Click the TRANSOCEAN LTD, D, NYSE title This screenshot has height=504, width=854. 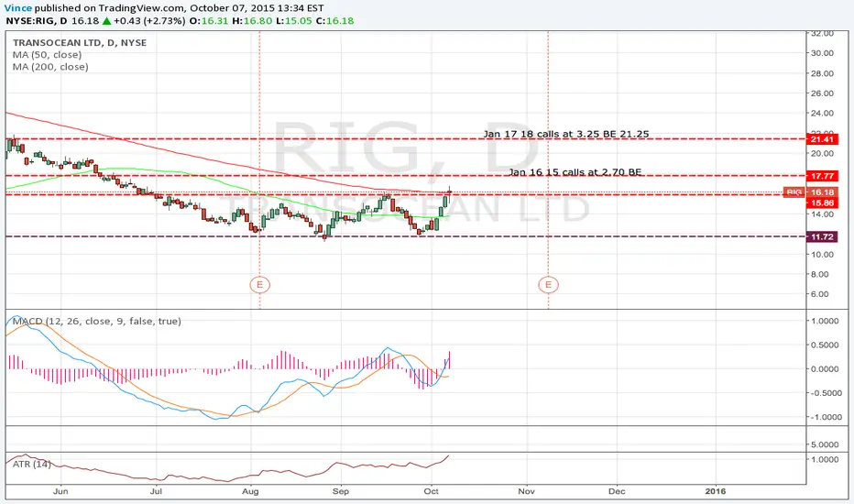coord(80,42)
